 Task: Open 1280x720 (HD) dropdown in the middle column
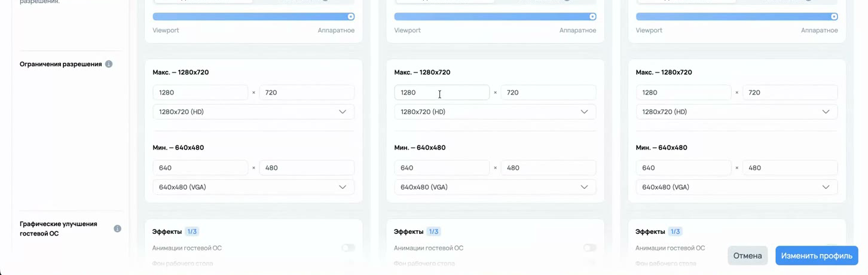click(495, 112)
